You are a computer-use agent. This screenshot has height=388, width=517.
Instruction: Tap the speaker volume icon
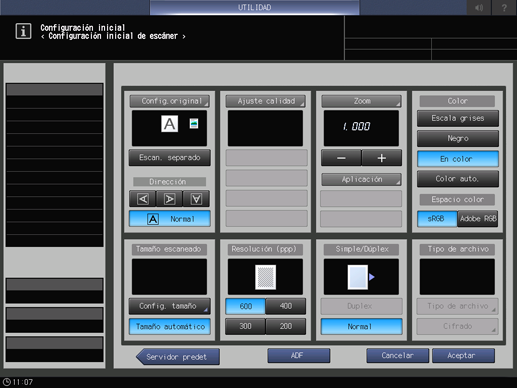tap(479, 7)
